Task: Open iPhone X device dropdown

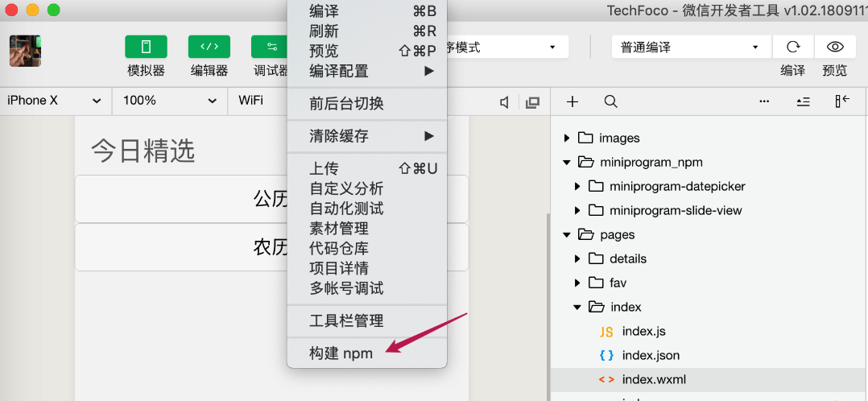Action: click(x=55, y=101)
